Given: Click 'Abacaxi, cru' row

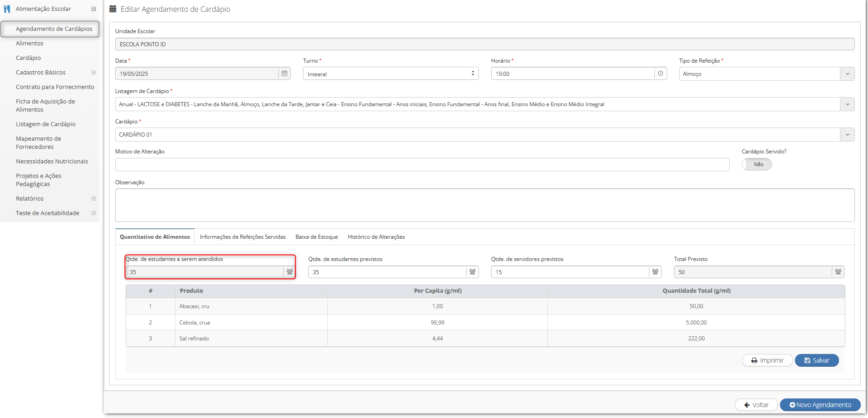Looking at the screenshot, I should 485,306.
